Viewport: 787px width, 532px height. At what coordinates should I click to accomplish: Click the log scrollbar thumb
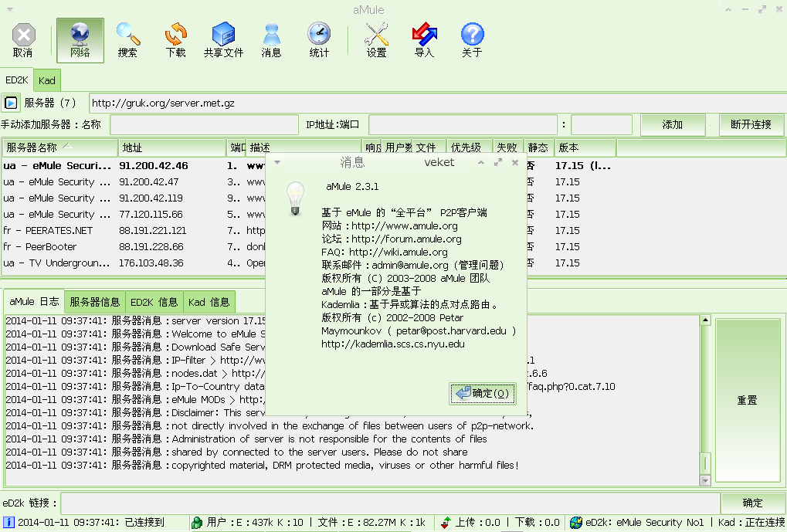[x=705, y=463]
